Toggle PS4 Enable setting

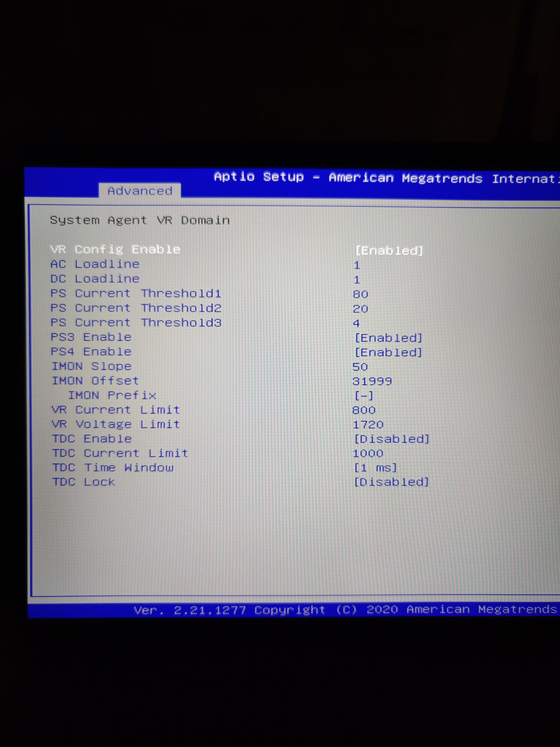[x=388, y=352]
